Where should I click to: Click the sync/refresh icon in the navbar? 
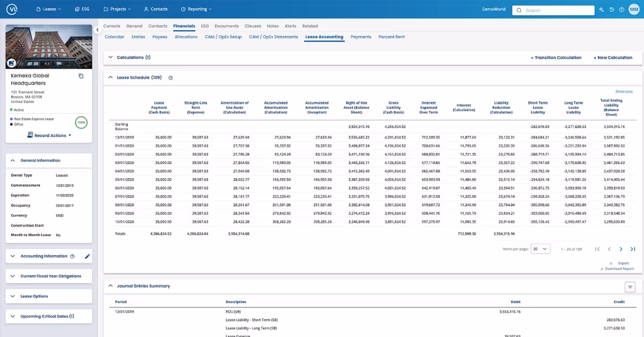click(611, 10)
